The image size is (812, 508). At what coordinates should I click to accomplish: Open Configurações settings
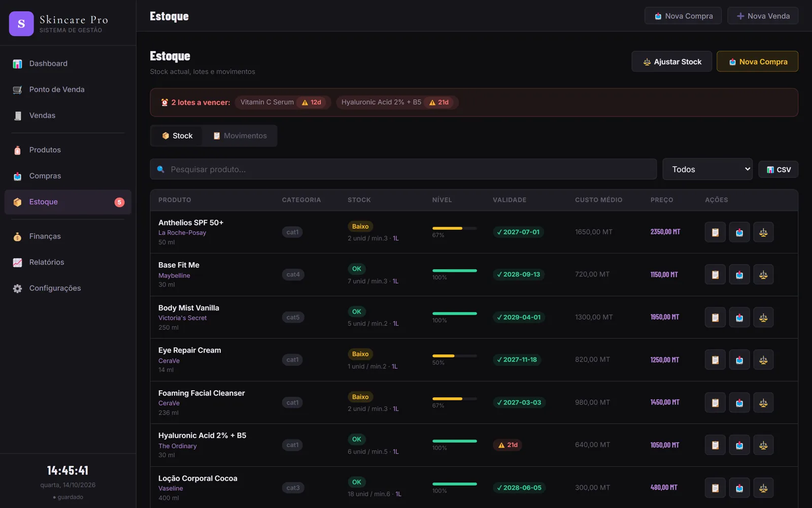pyautogui.click(x=68, y=288)
